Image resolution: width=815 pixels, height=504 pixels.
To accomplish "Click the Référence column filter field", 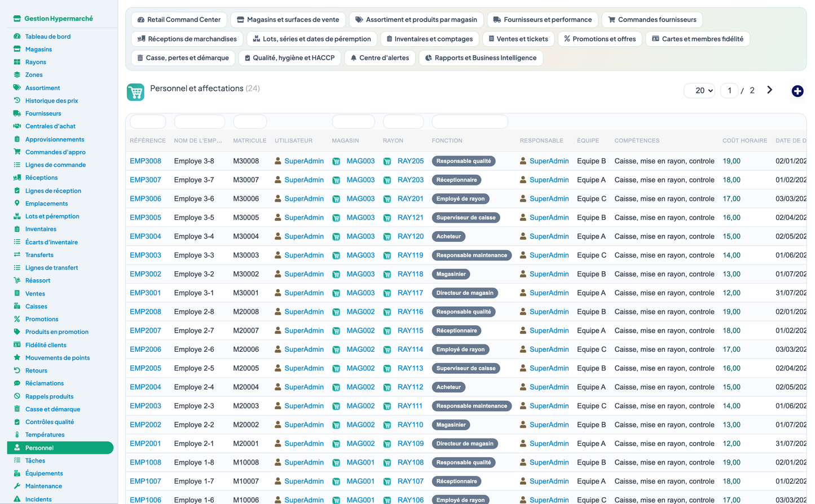I will point(148,122).
